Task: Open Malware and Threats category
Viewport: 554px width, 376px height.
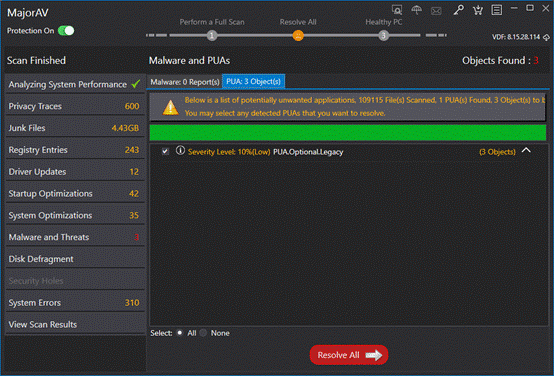Action: (x=75, y=237)
